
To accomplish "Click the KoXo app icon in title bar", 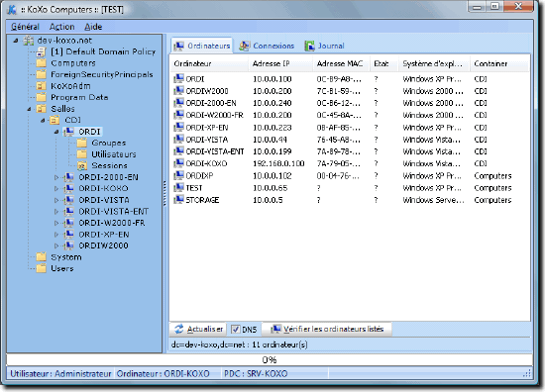I will point(12,9).
